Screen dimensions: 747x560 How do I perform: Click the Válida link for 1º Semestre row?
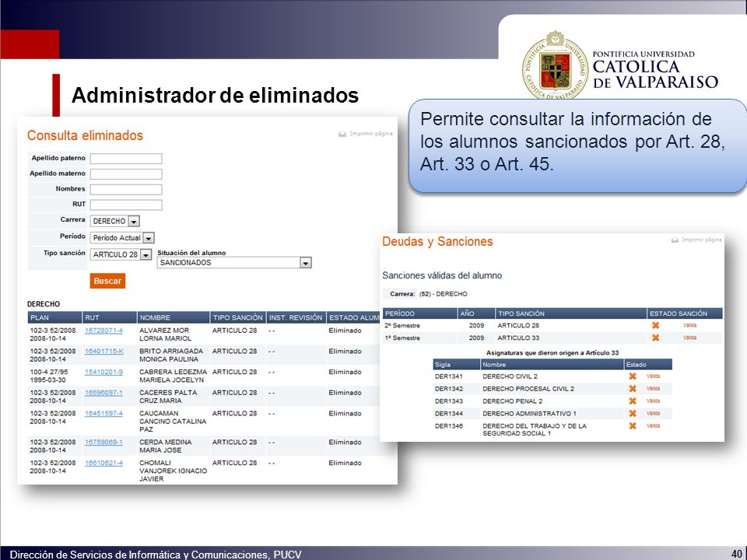pyautogui.click(x=689, y=338)
